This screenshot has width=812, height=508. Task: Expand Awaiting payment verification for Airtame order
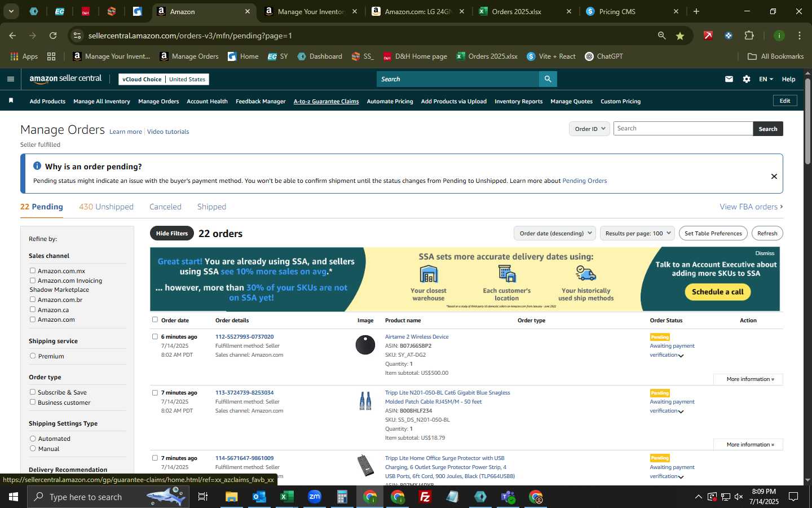[681, 356]
